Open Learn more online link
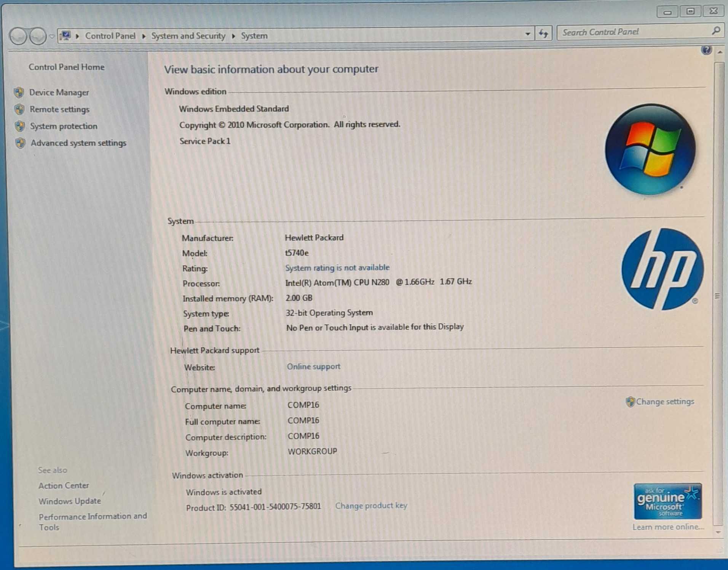728x570 pixels. (668, 527)
